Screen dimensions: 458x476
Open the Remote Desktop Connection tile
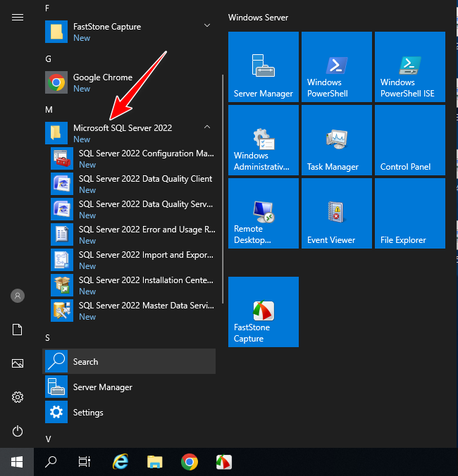tap(264, 213)
